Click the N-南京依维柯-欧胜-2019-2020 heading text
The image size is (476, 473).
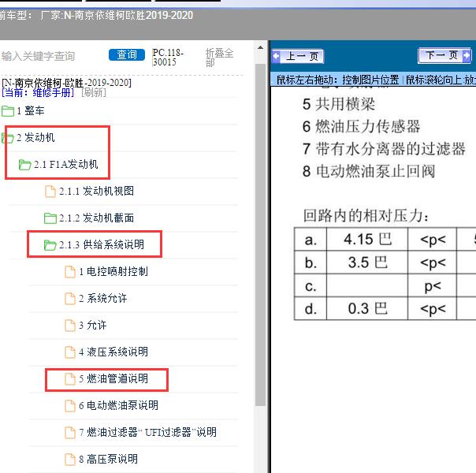click(66, 83)
